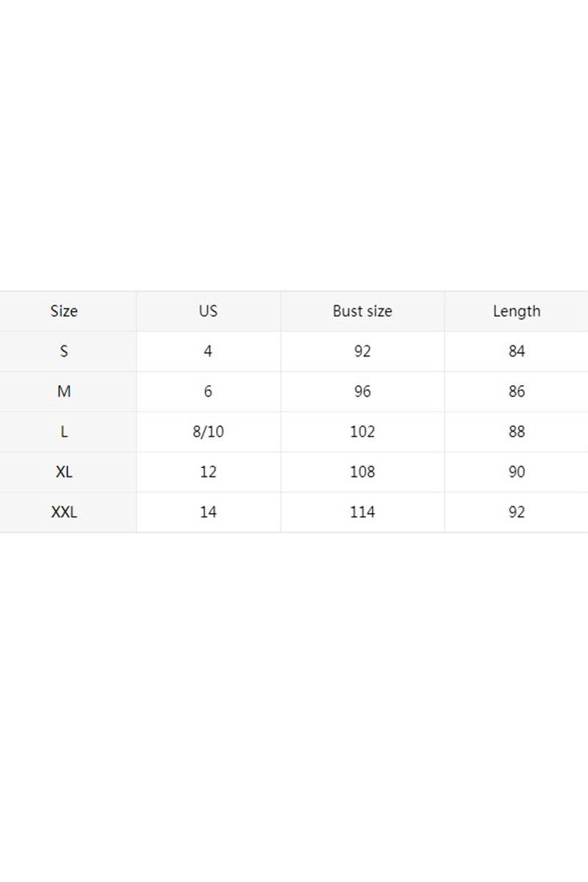Select the M size row label
This screenshot has height=882, width=588.
pyautogui.click(x=64, y=392)
